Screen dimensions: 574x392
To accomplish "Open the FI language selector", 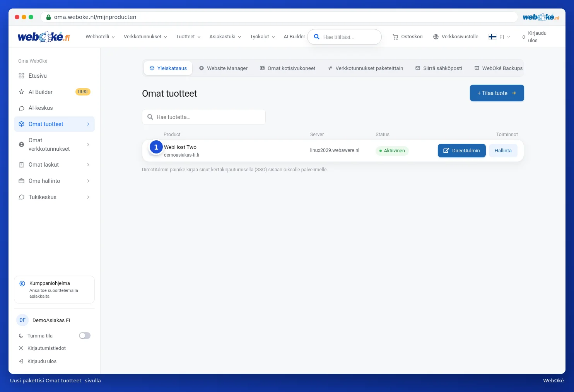I will [x=499, y=37].
